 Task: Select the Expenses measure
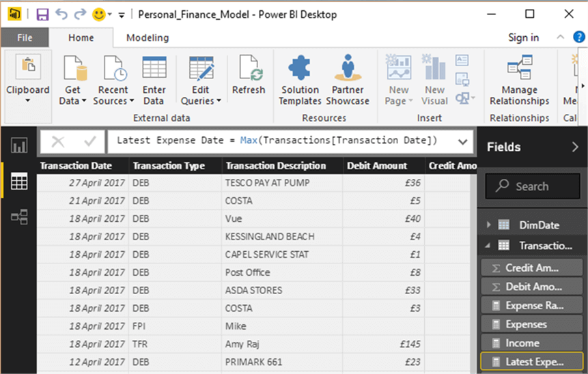532,324
